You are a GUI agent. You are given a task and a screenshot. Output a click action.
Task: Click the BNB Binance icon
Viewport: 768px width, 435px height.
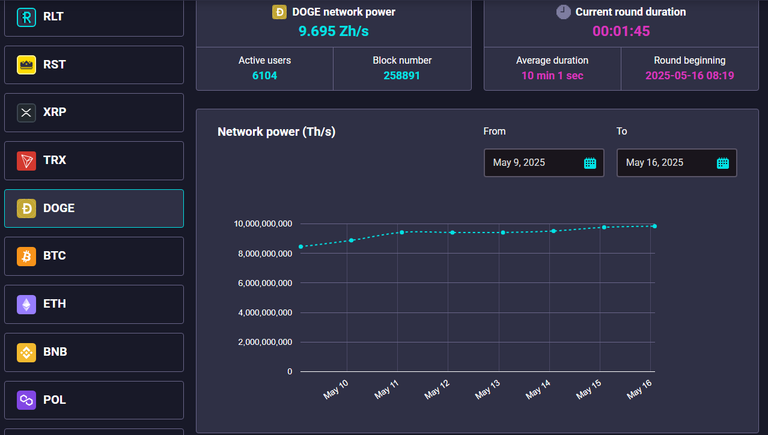click(x=26, y=352)
